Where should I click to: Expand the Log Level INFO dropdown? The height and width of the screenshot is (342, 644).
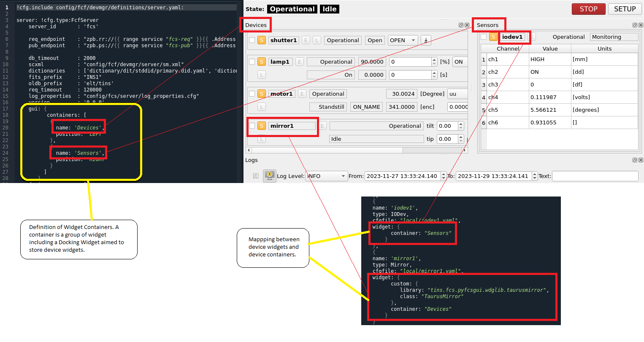pos(326,176)
